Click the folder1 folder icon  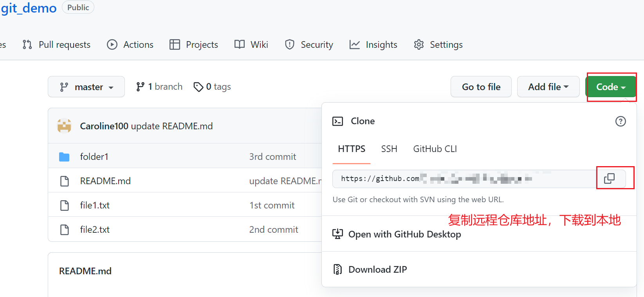tap(64, 157)
